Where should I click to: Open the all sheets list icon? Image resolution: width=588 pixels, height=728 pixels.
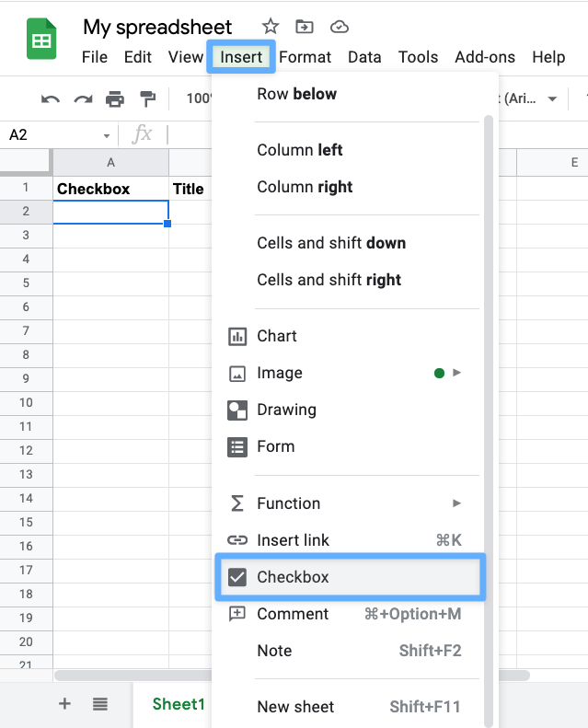(99, 704)
